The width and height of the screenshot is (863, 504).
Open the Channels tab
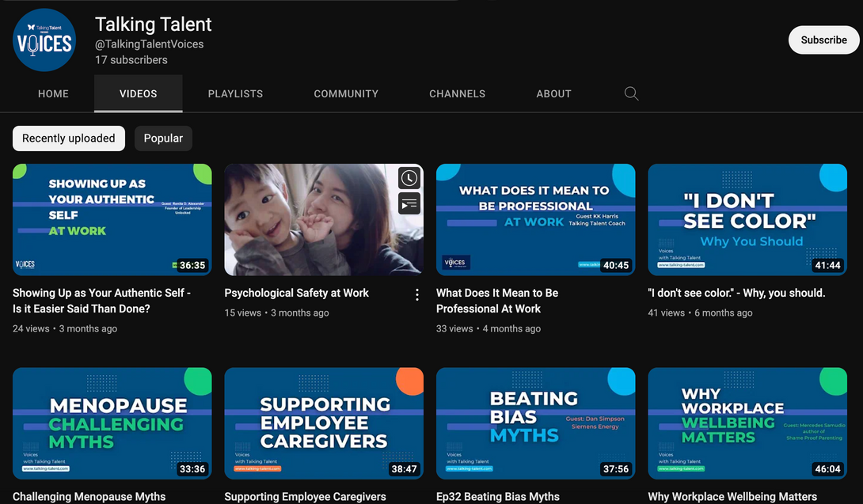pos(457,93)
